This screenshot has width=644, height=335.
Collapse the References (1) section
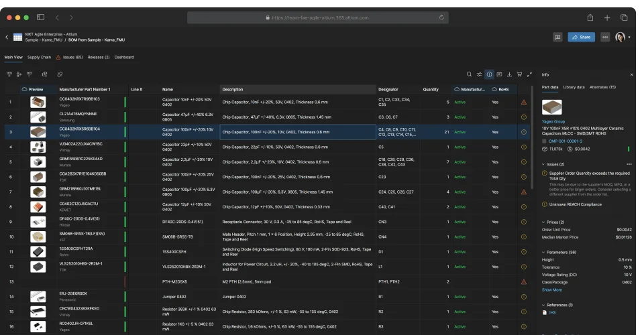tap(543, 305)
